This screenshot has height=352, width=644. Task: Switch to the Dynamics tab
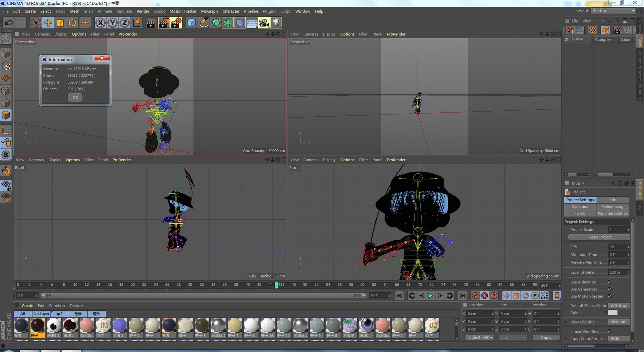pyautogui.click(x=580, y=207)
